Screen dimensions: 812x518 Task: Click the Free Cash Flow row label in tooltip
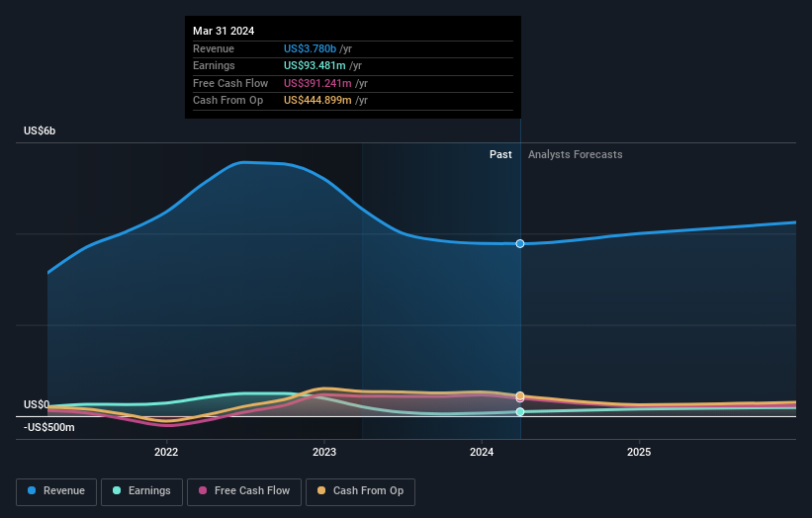[230, 83]
